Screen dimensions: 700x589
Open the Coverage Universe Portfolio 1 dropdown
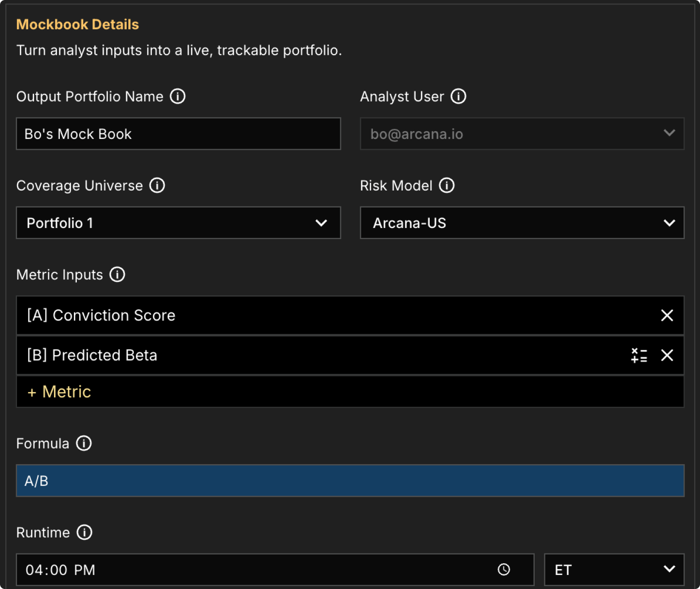tap(178, 223)
